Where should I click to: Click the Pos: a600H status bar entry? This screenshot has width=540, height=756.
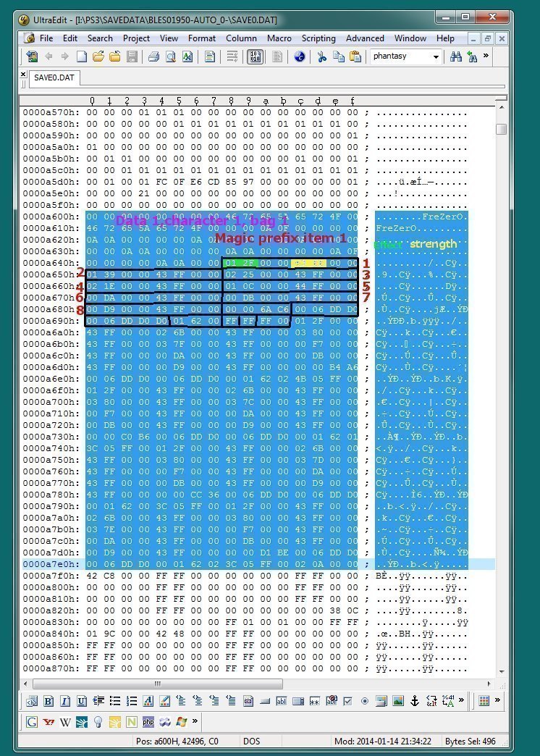point(177,741)
